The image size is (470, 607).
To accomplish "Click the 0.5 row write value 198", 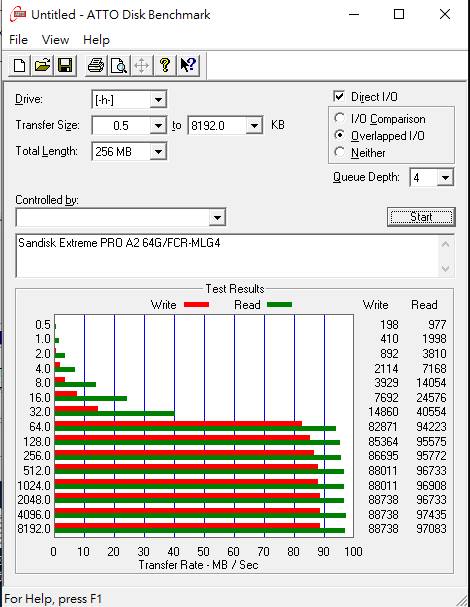I will [x=389, y=325].
